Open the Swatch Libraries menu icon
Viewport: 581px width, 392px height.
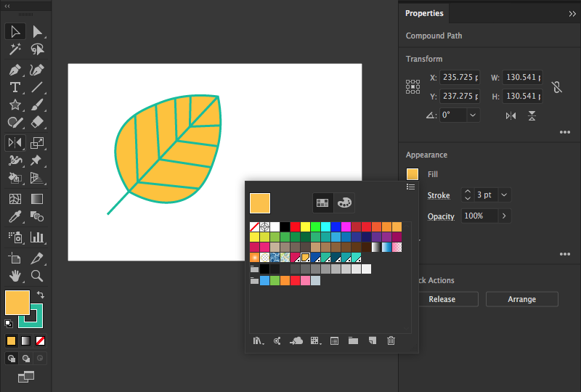click(x=258, y=340)
